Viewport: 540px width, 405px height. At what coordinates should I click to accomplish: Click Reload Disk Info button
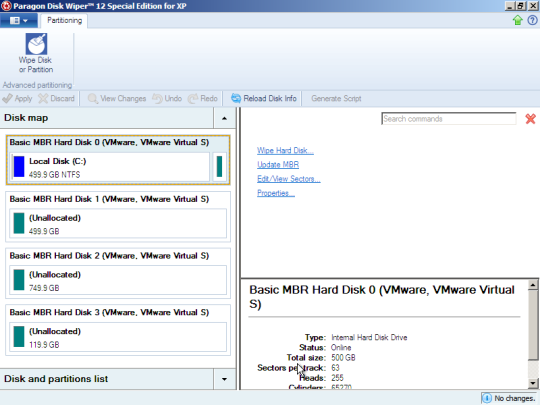[264, 98]
